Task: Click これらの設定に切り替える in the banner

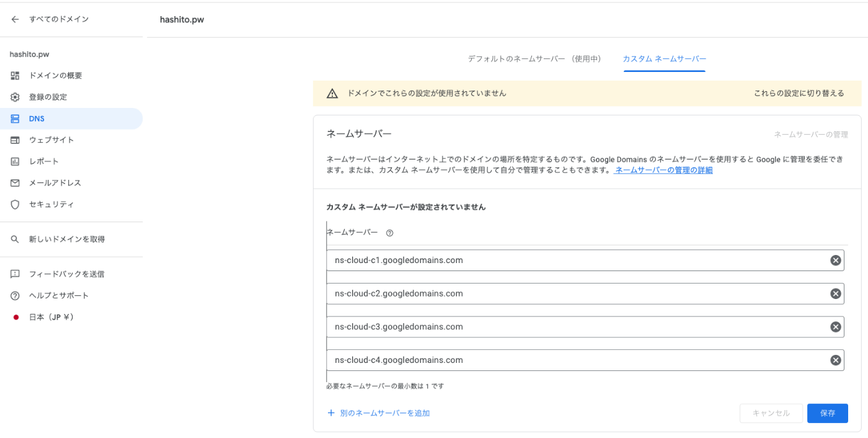Action: coord(799,93)
